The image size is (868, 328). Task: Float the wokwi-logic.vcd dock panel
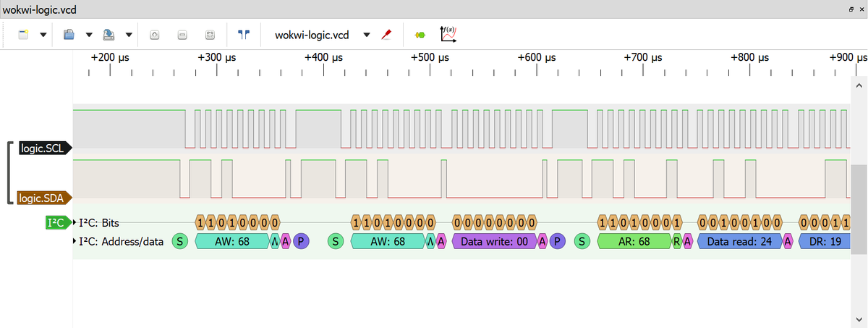851,9
